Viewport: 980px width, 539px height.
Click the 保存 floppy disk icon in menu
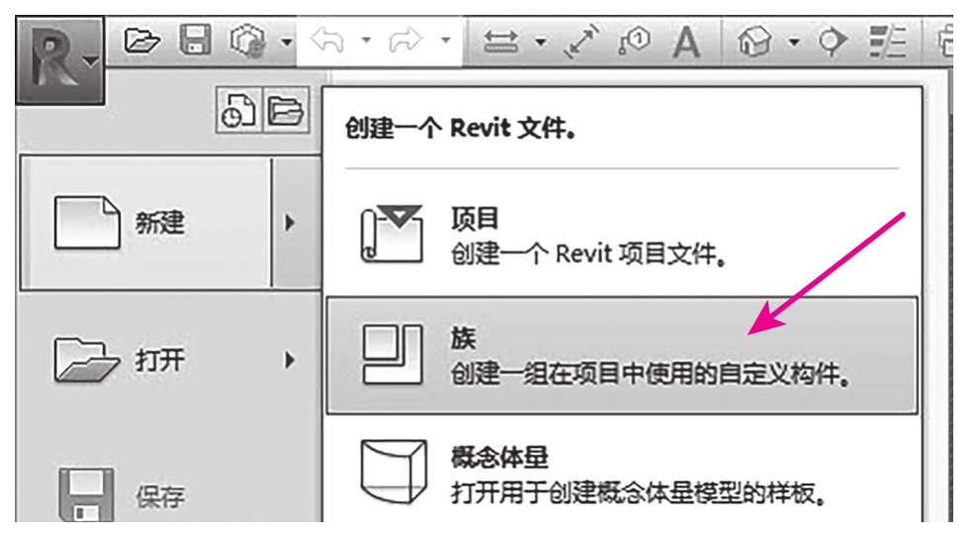(x=86, y=494)
